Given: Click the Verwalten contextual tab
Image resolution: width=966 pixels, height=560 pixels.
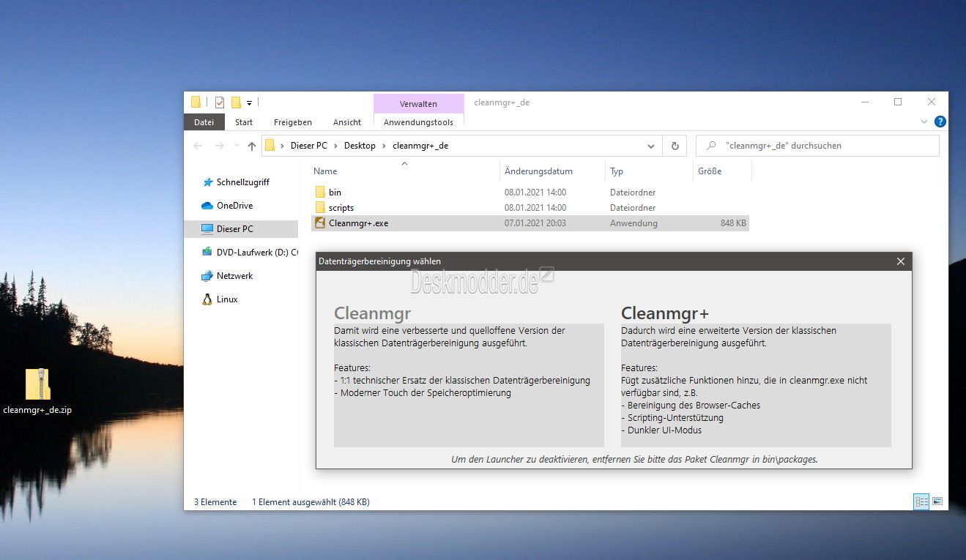Looking at the screenshot, I should [419, 104].
